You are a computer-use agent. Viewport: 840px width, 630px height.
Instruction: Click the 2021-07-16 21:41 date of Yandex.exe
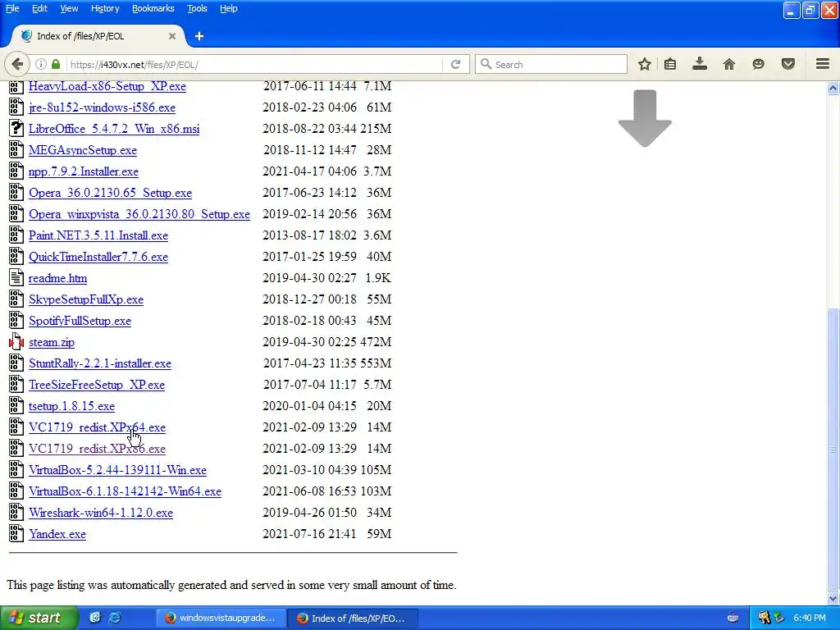pos(309,533)
